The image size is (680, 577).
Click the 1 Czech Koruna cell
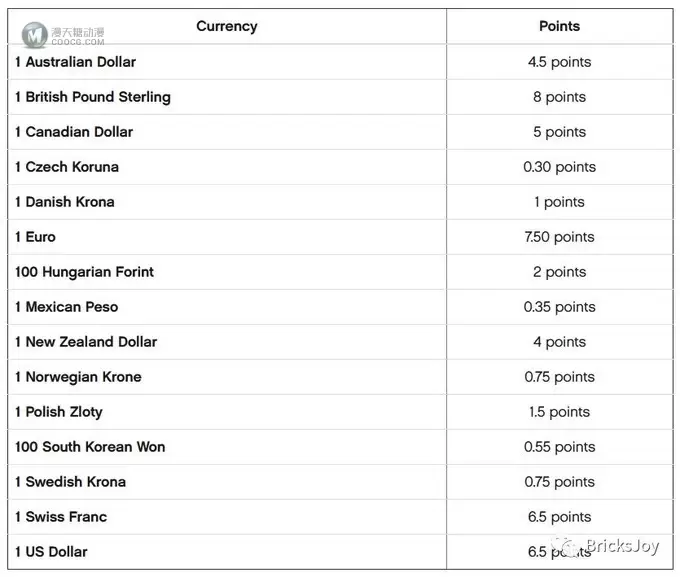pyautogui.click(x=227, y=167)
